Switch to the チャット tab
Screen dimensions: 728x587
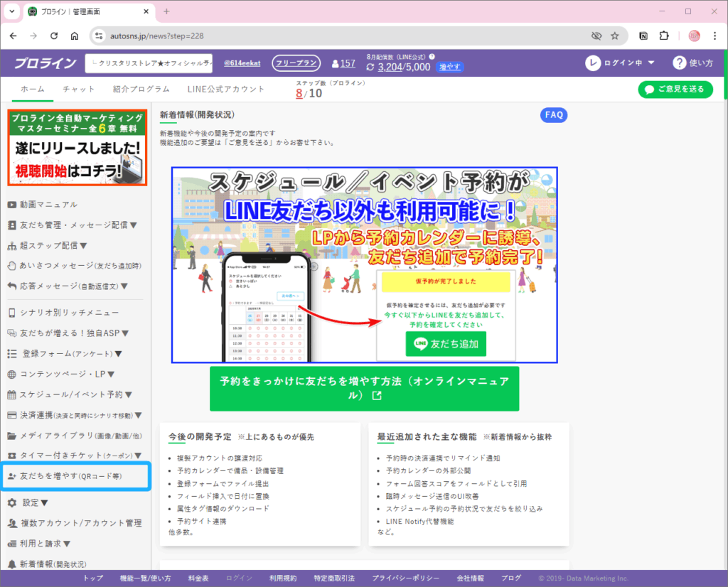tap(78, 89)
